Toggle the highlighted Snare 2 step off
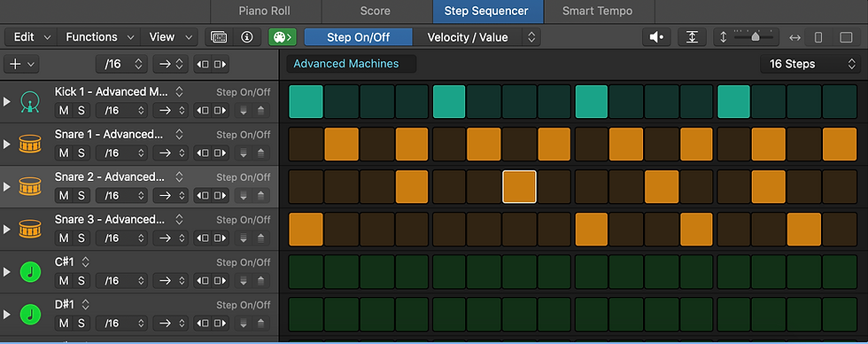Viewport: 868px width, 344px height. 519,187
